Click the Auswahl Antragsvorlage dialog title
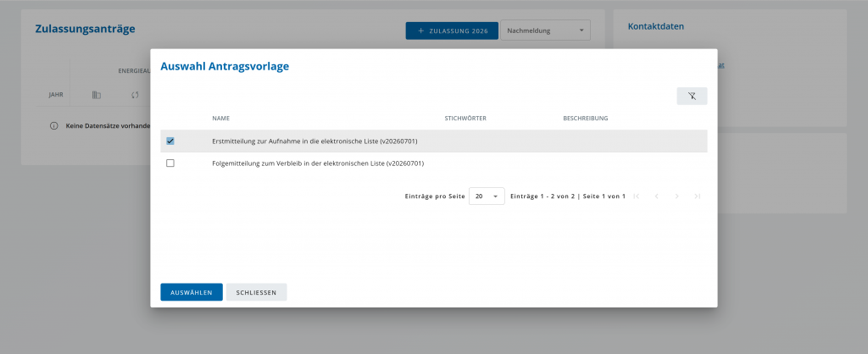The width and height of the screenshot is (868, 354). click(225, 67)
